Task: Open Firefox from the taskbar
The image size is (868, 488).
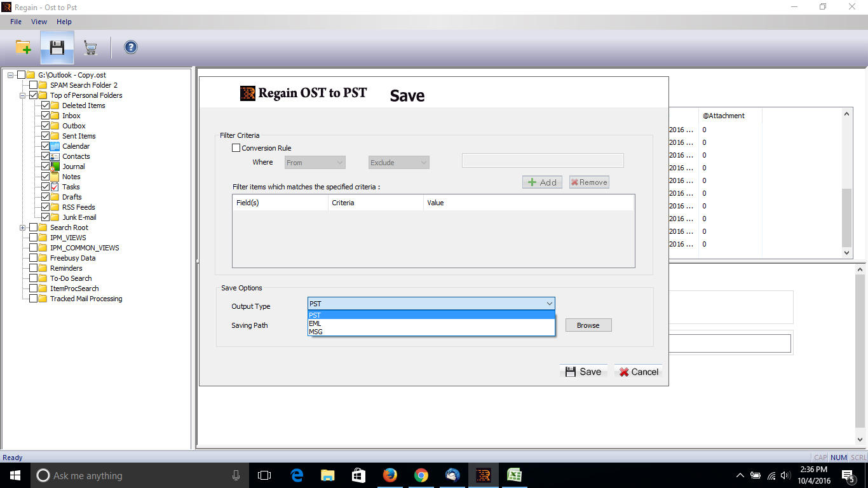Action: [x=390, y=475]
